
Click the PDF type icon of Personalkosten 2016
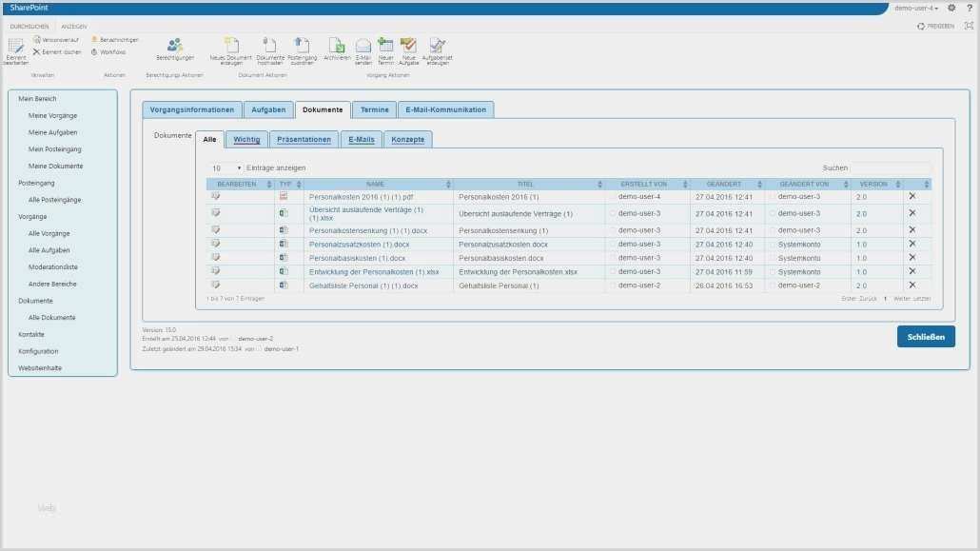click(x=284, y=196)
